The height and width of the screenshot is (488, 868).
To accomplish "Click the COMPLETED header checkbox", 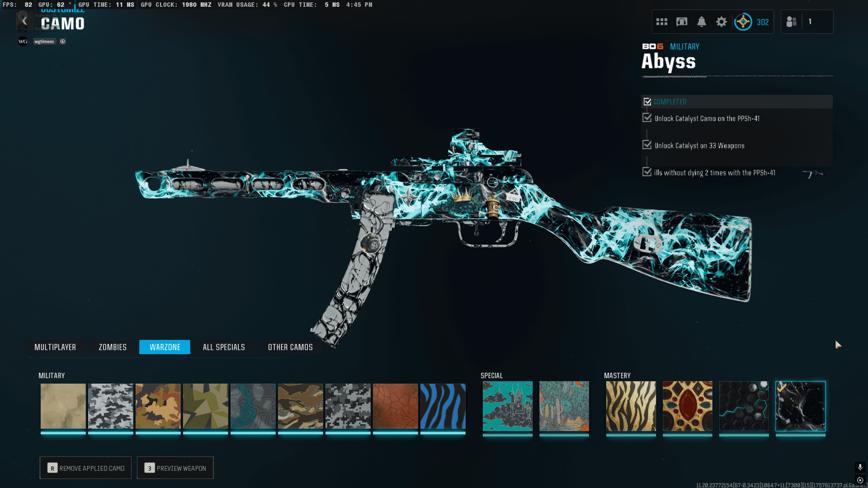I will pyautogui.click(x=647, y=102).
